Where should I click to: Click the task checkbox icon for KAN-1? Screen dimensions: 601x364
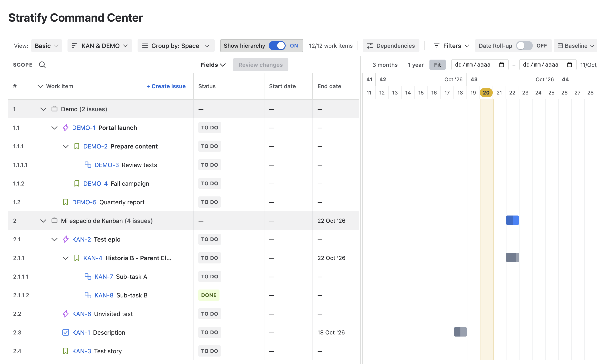click(65, 332)
